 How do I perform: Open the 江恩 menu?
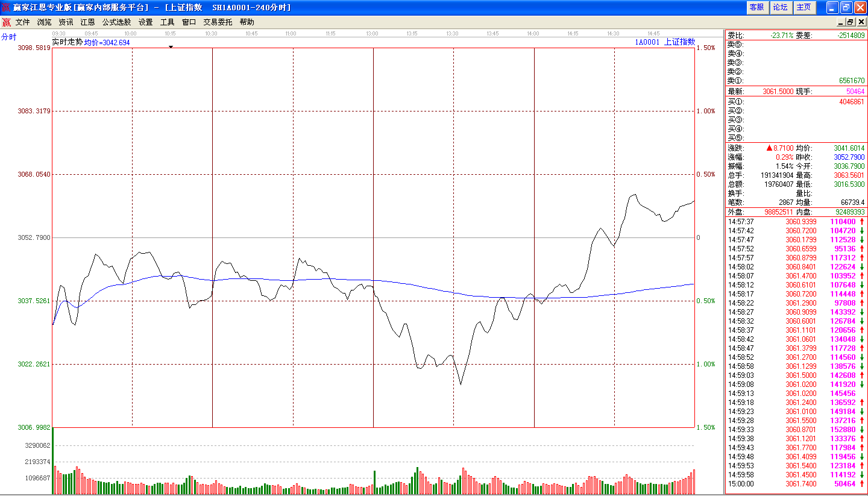point(87,22)
